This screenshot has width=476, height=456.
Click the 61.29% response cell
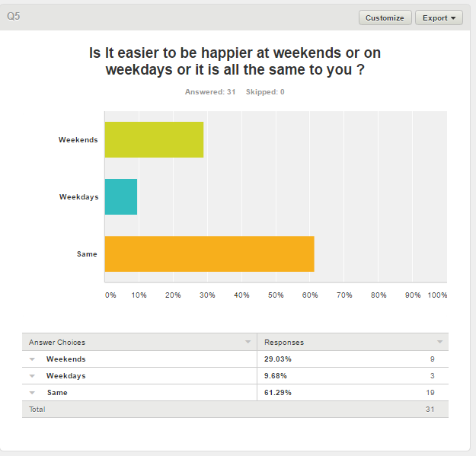(277, 393)
